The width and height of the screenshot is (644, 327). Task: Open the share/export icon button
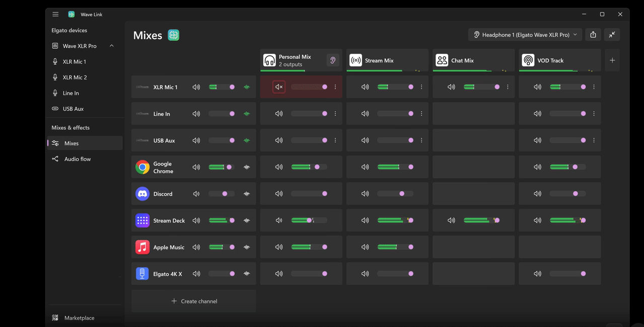[x=593, y=35]
